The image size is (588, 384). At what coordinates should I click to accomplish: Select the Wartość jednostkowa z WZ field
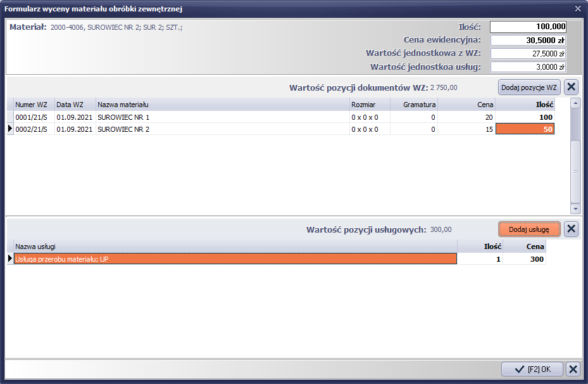click(528, 54)
